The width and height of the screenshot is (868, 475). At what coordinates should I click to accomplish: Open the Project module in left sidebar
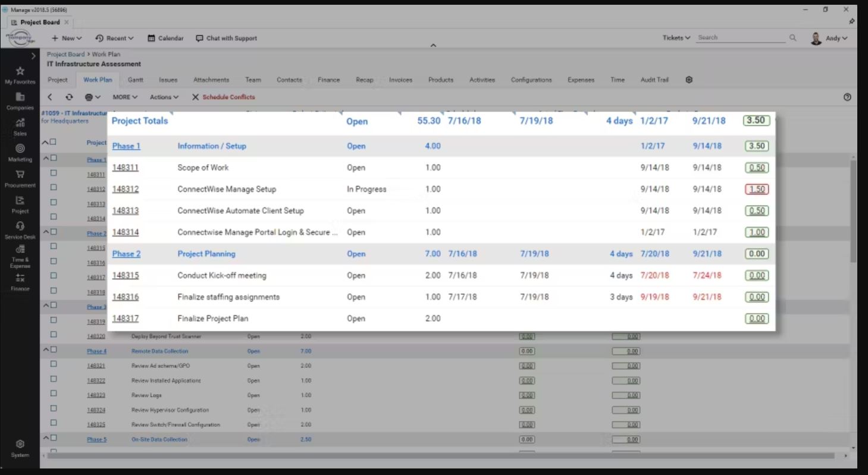20,205
